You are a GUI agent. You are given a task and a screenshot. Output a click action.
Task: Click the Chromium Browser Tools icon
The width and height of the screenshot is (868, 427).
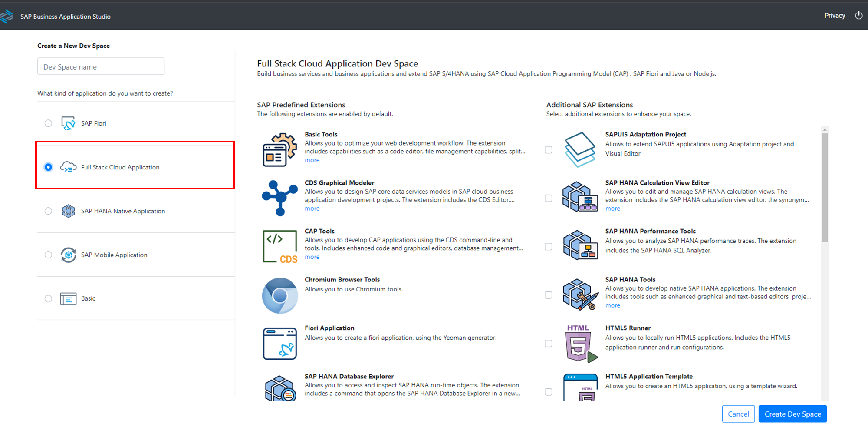(279, 295)
